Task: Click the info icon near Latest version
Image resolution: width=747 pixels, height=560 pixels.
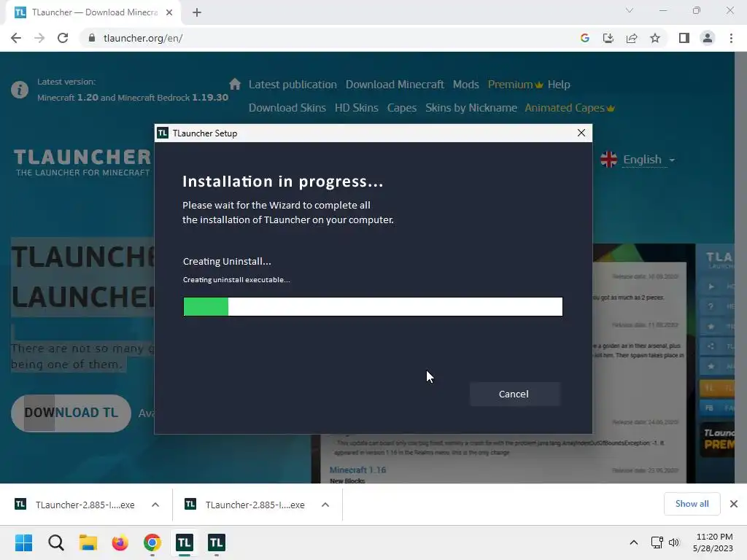Action: coord(20,90)
